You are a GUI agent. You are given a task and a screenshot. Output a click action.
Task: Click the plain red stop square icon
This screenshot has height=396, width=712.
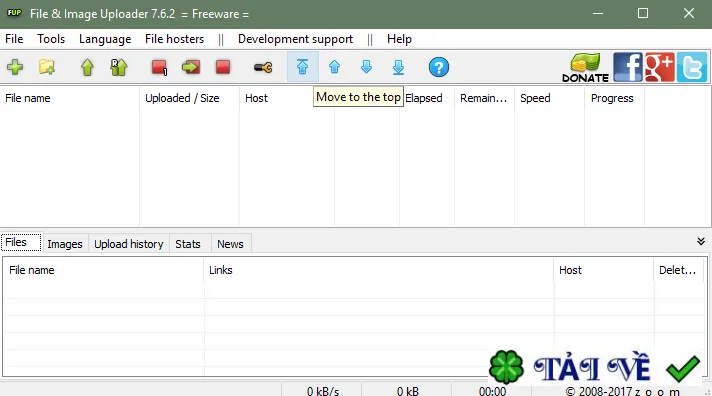click(x=223, y=67)
